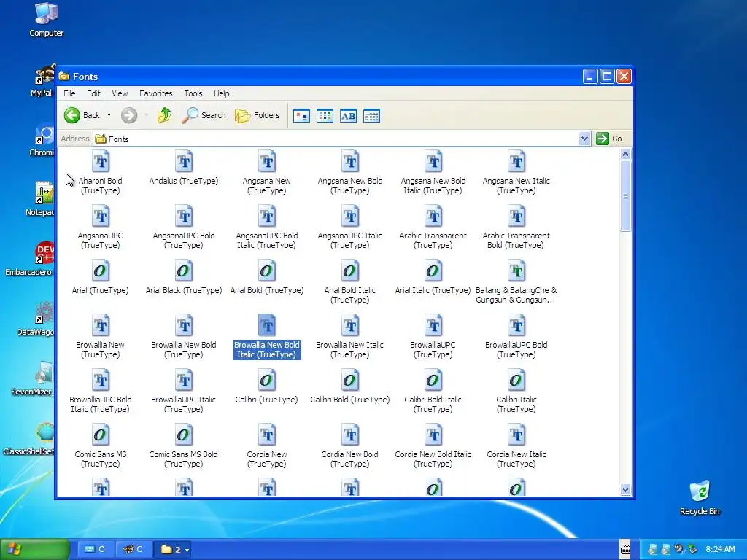The width and height of the screenshot is (747, 560).
Task: Click "BrowalliaUPC Italic (TrueType)" label
Action: [x=183, y=404]
